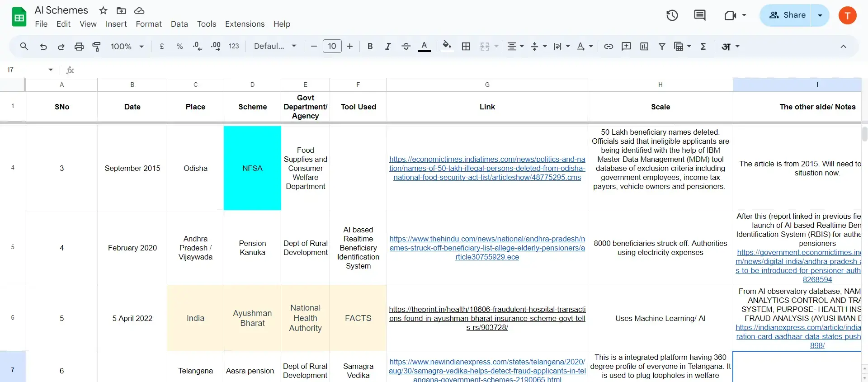Viewport: 868px width, 382px height.
Task: Start a video call with the camera icon
Action: (x=731, y=15)
